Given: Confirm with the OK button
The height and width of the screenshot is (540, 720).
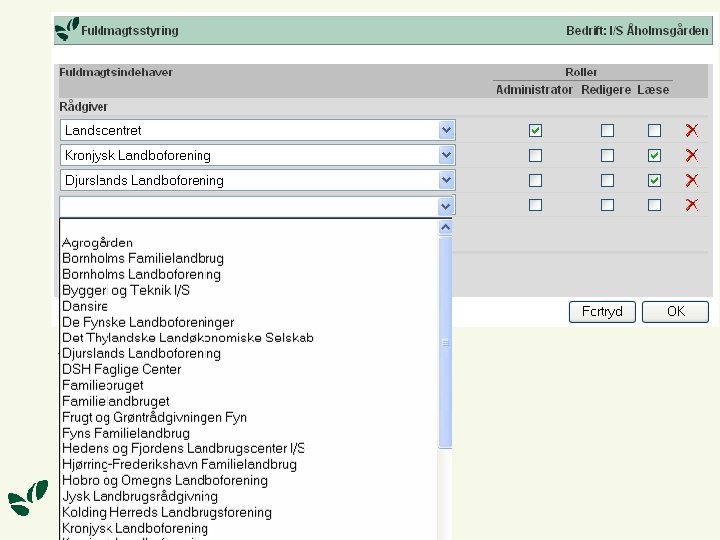Looking at the screenshot, I should click(x=675, y=312).
